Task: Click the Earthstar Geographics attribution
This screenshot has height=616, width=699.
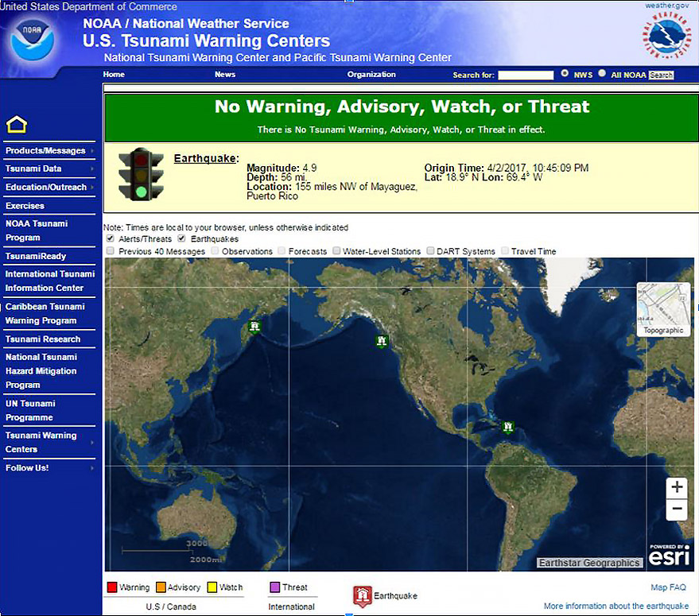Action: pos(589,563)
